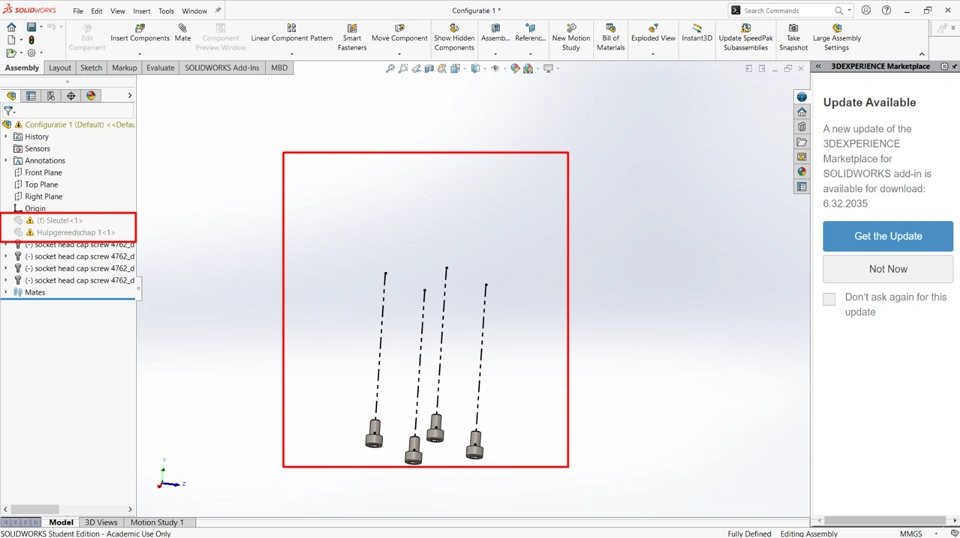Click Update SpeedPak Subassemblies
Viewport: 960px width, 538px height.
coord(746,37)
